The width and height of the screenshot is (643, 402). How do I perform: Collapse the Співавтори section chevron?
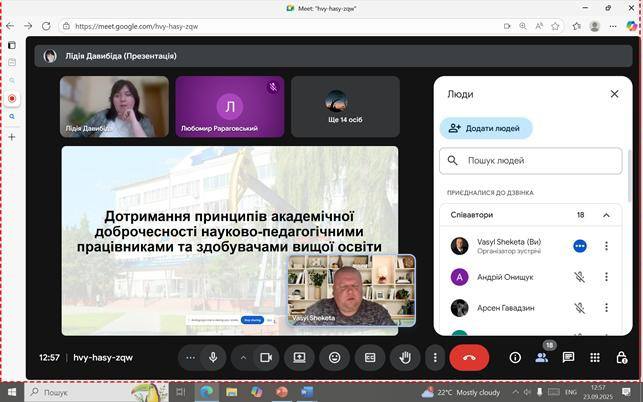coord(606,215)
